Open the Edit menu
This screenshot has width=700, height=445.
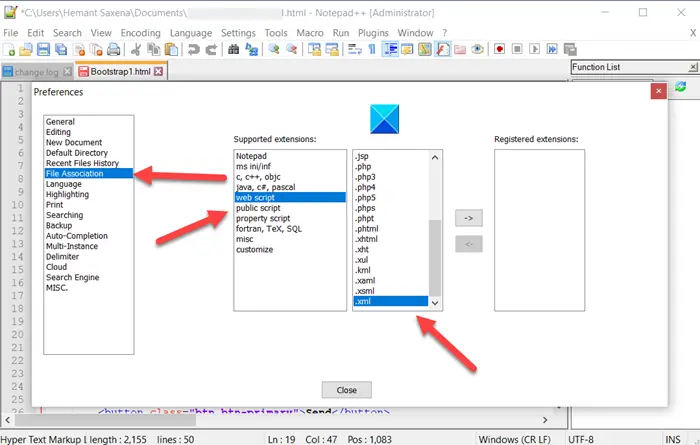coord(35,33)
